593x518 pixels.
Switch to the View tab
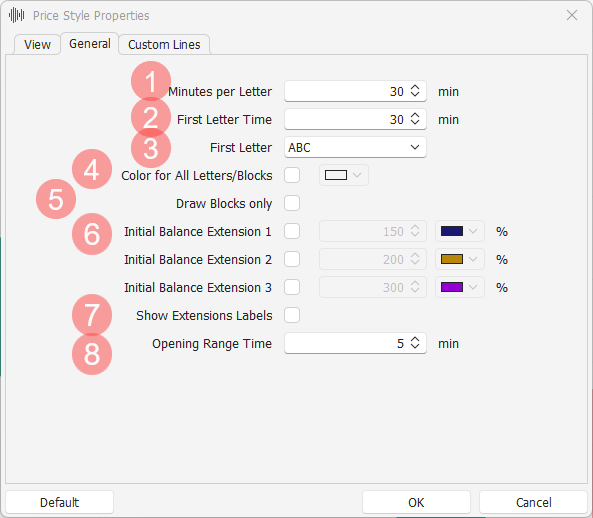(37, 45)
